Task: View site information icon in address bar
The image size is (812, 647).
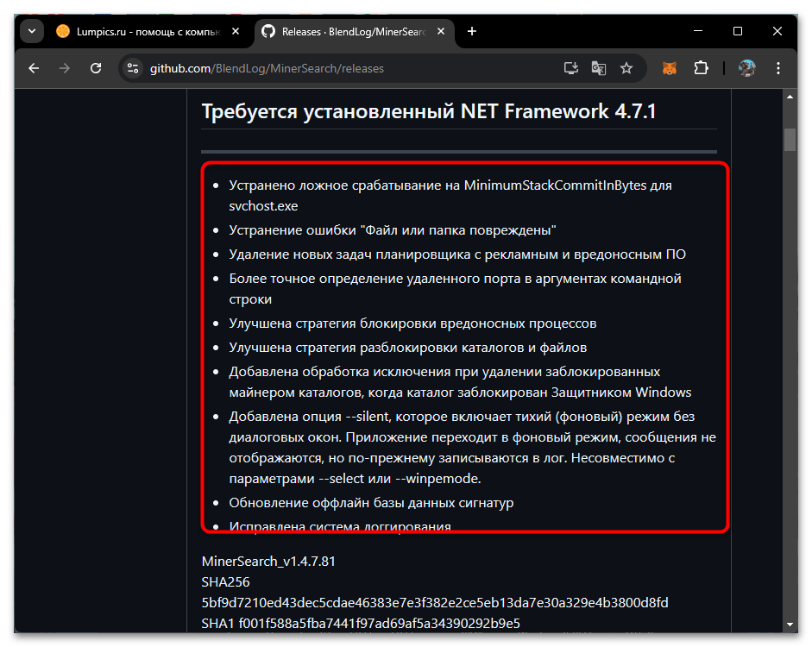Action: coord(133,68)
